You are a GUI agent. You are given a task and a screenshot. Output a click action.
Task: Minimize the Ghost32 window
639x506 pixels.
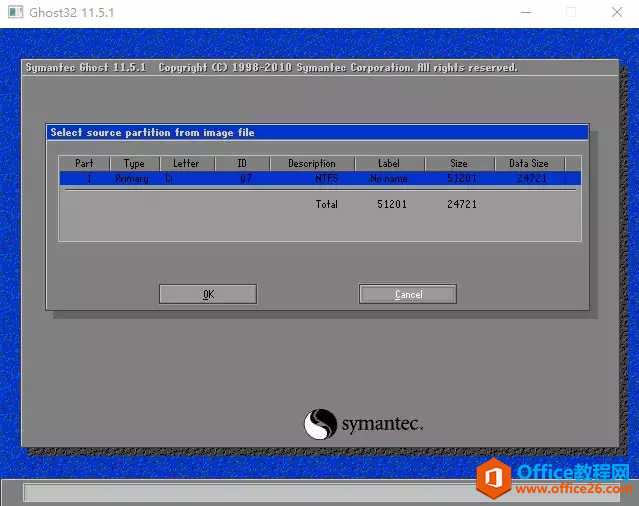point(526,12)
